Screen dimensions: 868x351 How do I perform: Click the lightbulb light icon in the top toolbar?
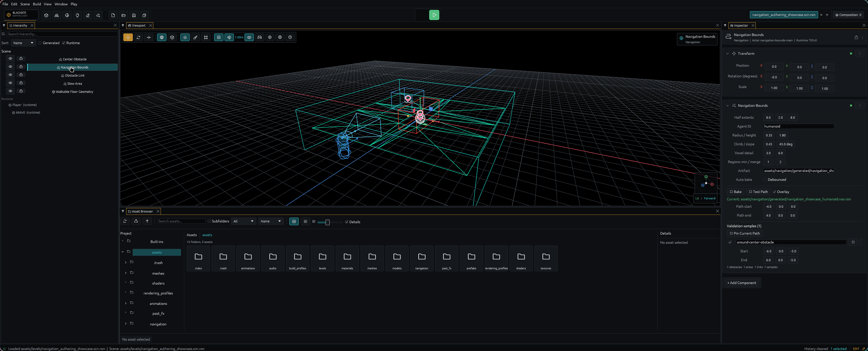pos(78,15)
